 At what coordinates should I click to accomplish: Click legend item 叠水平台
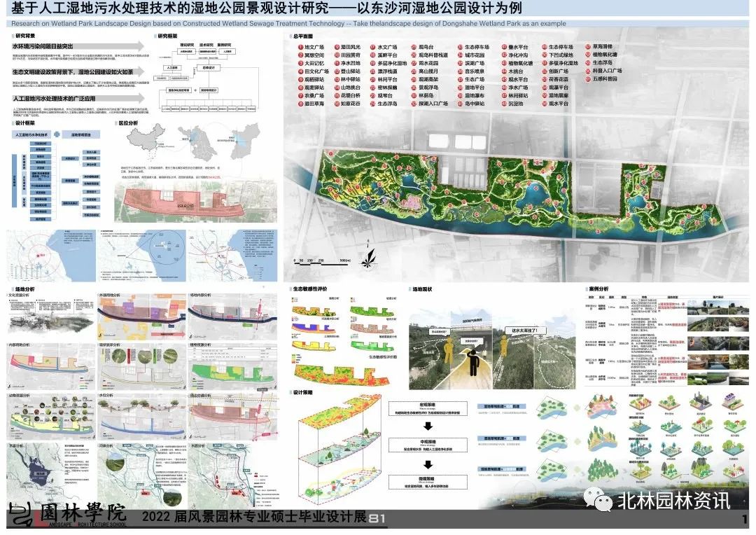pos(515,48)
